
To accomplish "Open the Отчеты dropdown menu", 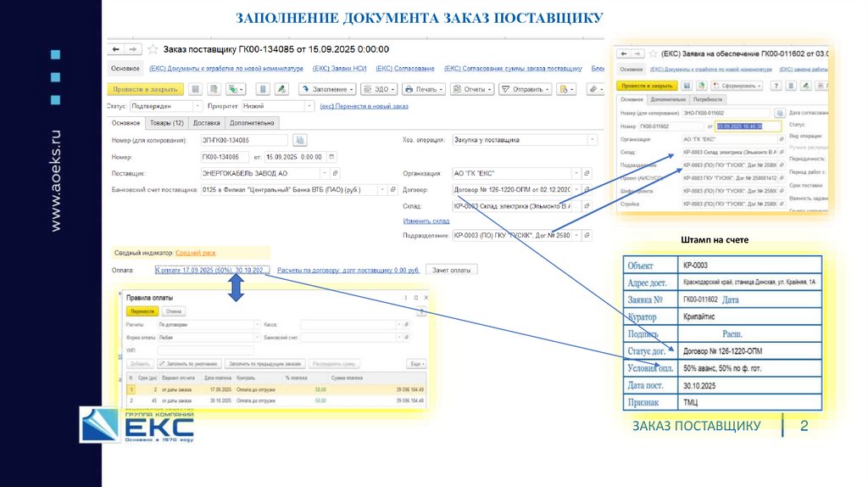I will 472,89.
